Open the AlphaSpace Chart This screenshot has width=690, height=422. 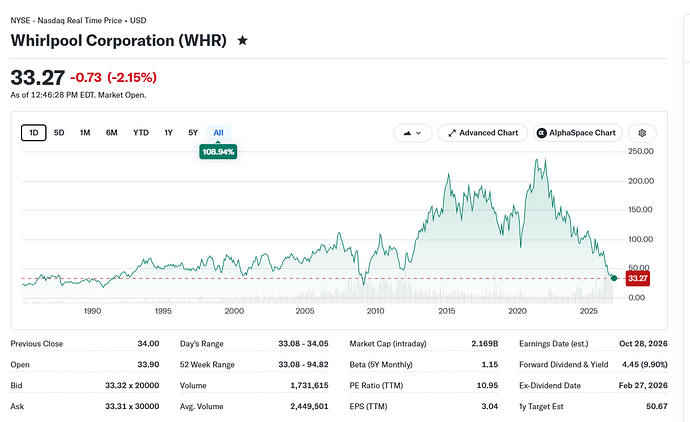click(x=577, y=133)
